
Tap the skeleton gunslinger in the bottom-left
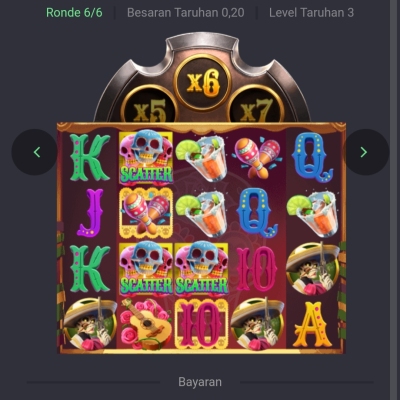pos(90,324)
